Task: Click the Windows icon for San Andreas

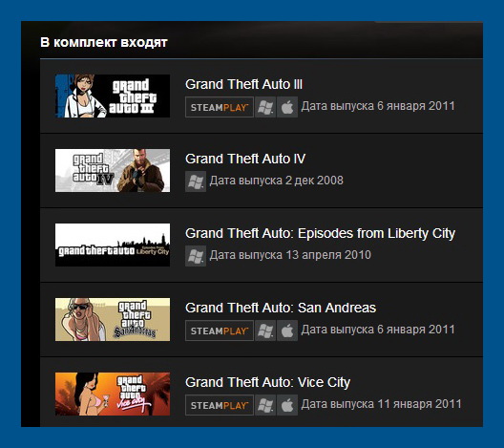Action: [265, 331]
